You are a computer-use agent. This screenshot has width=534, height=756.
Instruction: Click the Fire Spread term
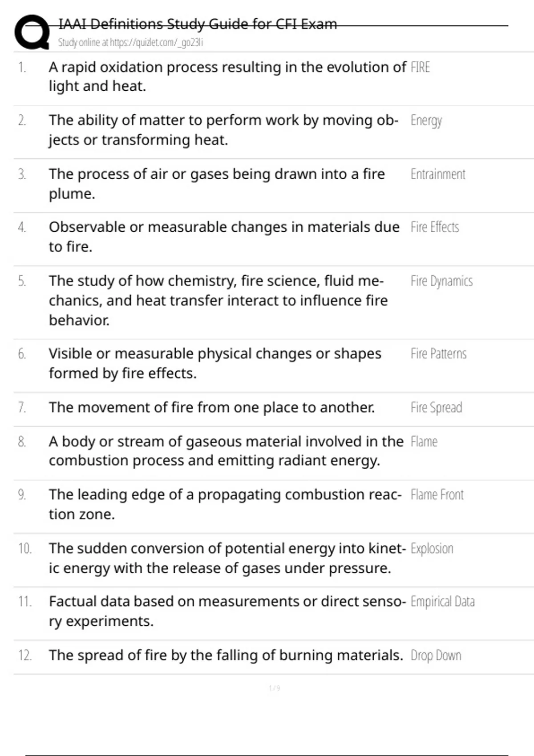click(436, 407)
